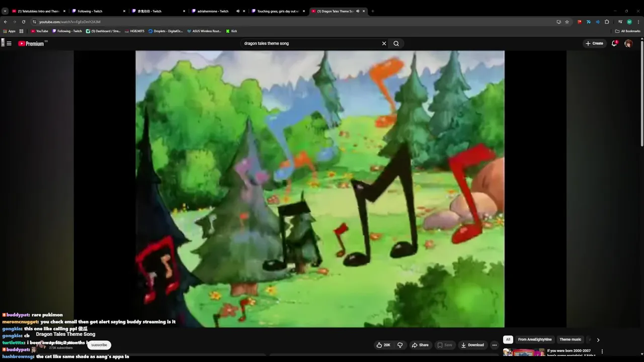Subscribe to the channel
The image size is (644, 362).
(99, 345)
